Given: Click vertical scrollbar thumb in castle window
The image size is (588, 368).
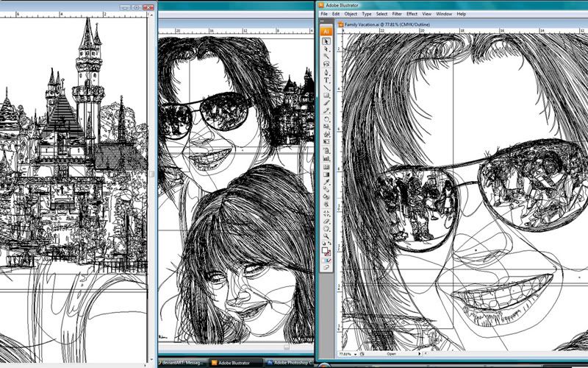Looking at the screenshot, I should (151, 174).
